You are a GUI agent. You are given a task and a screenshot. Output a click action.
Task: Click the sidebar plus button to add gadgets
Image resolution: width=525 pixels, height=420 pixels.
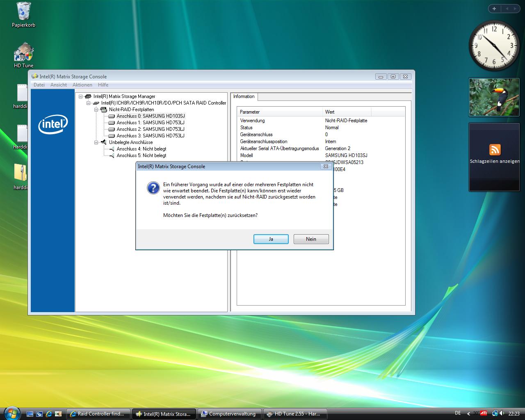494,8
